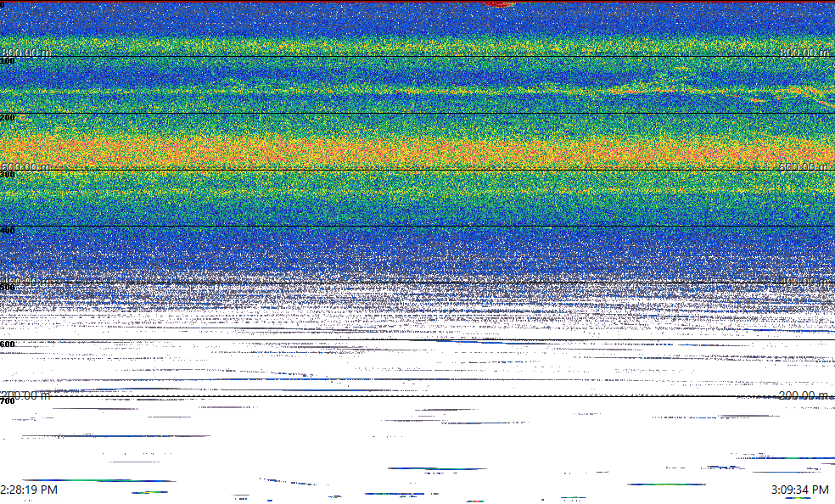The height and width of the screenshot is (504, 835).
Task: Click the 600.00 m label at right edge
Action: (804, 166)
